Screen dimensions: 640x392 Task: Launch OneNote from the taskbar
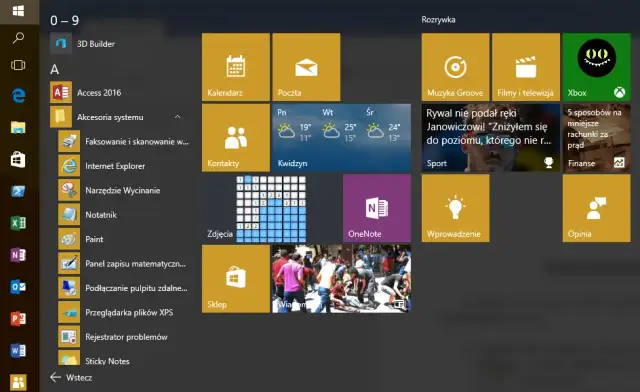(x=18, y=255)
